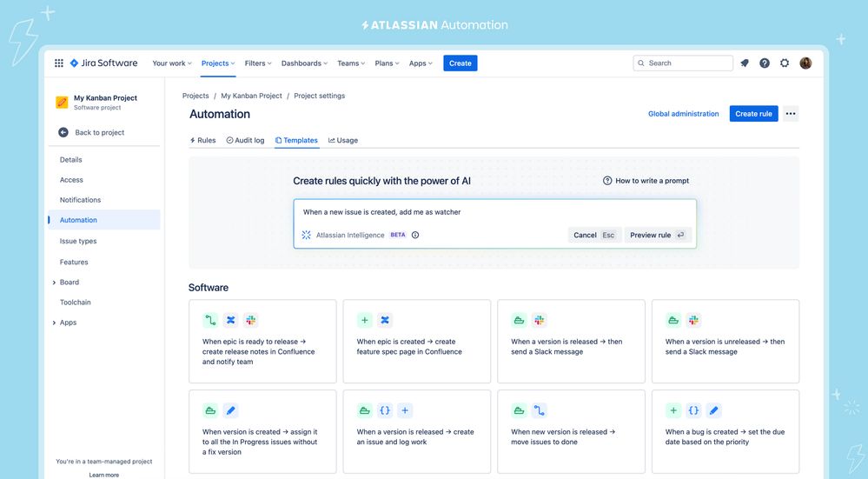868x479 pixels.
Task: Open the app switcher grid icon
Action: click(59, 63)
